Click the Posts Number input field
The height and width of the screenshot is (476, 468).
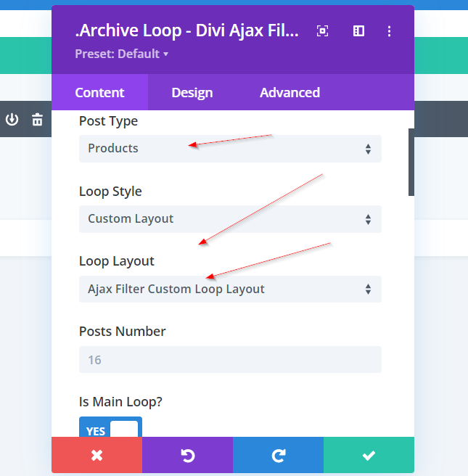[230, 360]
